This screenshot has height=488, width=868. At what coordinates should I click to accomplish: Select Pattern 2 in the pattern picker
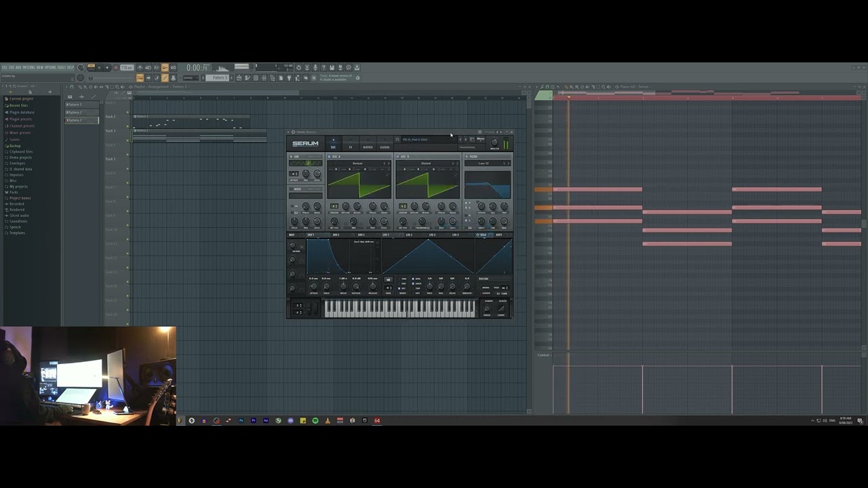tap(82, 113)
